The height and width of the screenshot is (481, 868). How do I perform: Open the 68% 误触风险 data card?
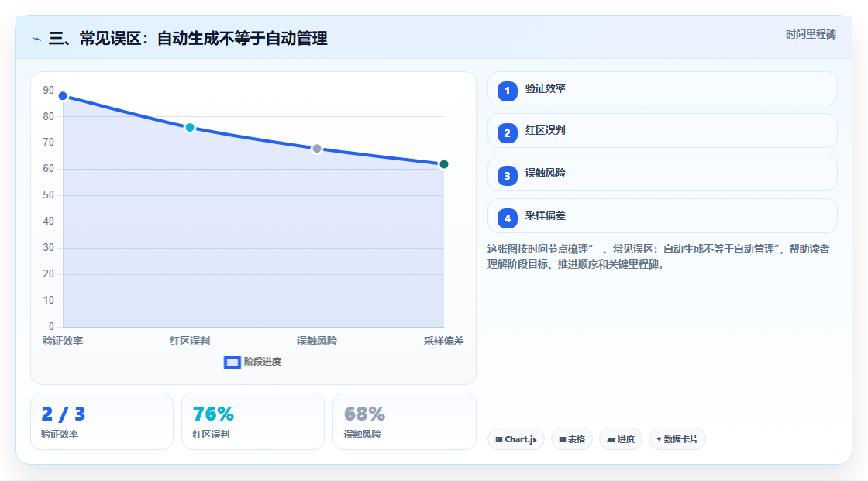pyautogui.click(x=404, y=421)
